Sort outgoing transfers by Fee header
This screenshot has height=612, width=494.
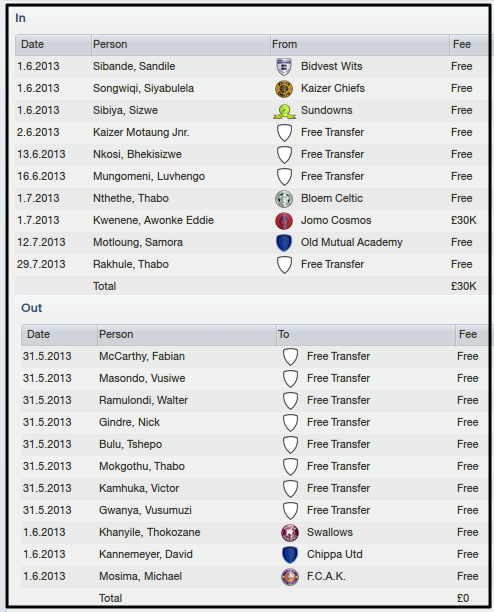(x=471, y=334)
